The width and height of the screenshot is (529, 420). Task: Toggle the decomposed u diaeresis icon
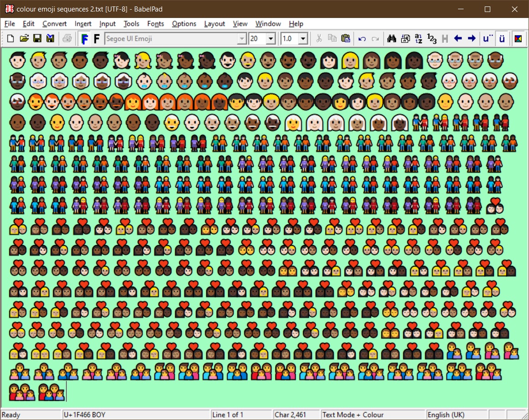[488, 38]
